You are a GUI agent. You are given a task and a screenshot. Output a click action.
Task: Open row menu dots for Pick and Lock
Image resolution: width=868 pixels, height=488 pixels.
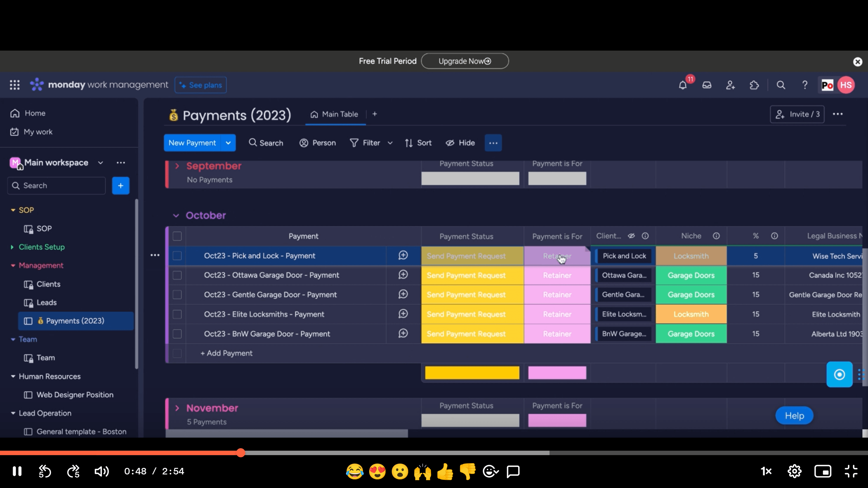pos(155,255)
